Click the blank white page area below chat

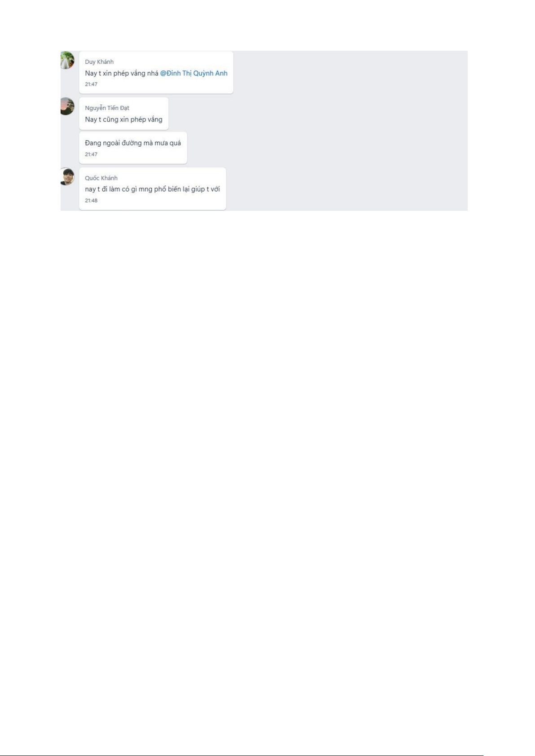click(267, 449)
